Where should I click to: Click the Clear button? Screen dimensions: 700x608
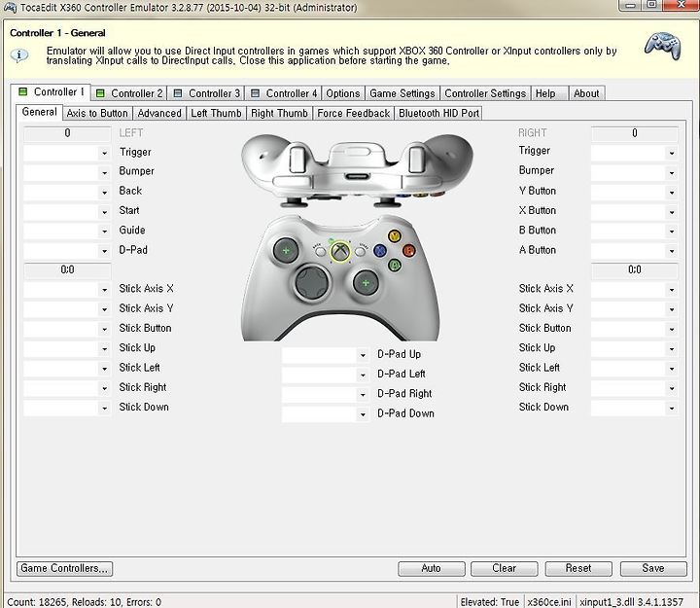point(504,568)
